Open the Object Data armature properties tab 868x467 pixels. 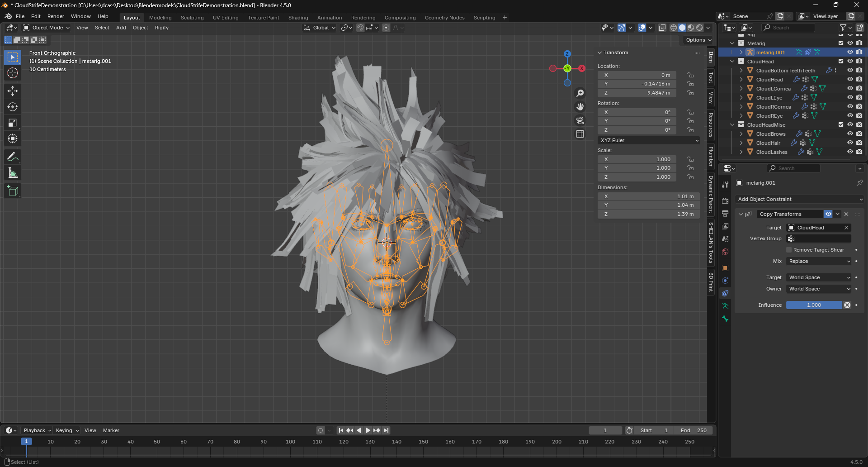click(725, 306)
